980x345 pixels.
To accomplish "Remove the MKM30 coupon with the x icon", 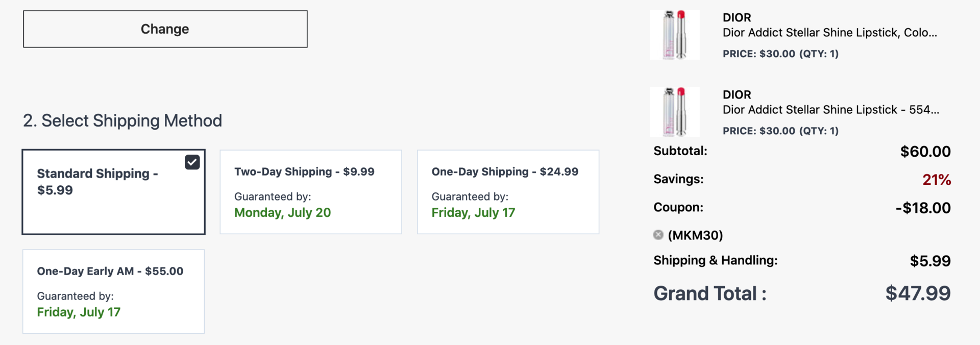I will pos(658,235).
